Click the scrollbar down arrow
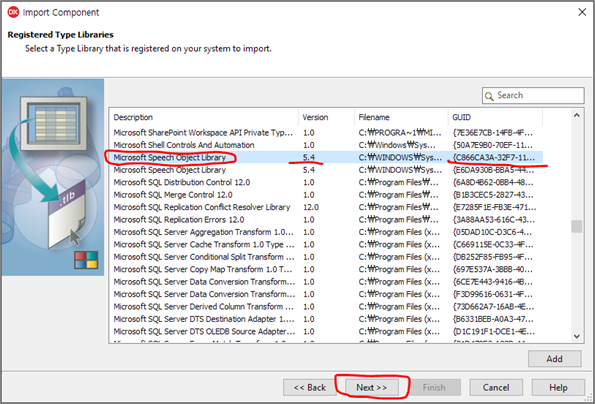 pyautogui.click(x=576, y=336)
